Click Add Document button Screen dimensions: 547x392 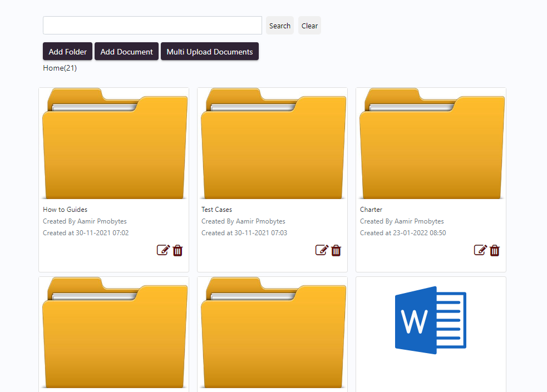click(x=127, y=52)
